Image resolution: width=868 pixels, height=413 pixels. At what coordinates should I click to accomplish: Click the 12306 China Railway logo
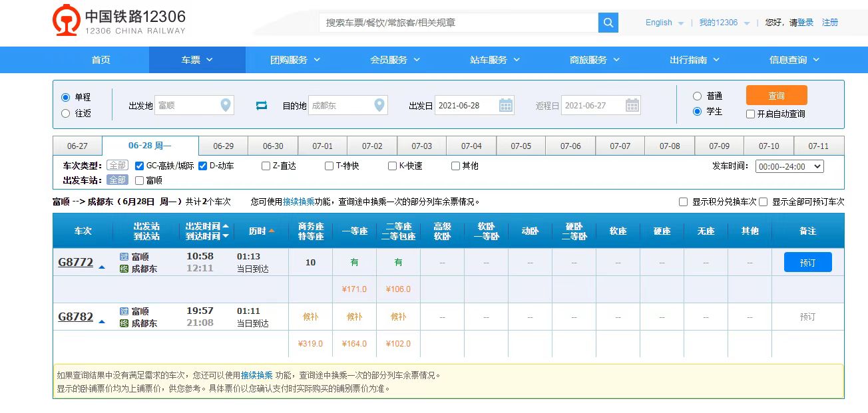pos(120,21)
